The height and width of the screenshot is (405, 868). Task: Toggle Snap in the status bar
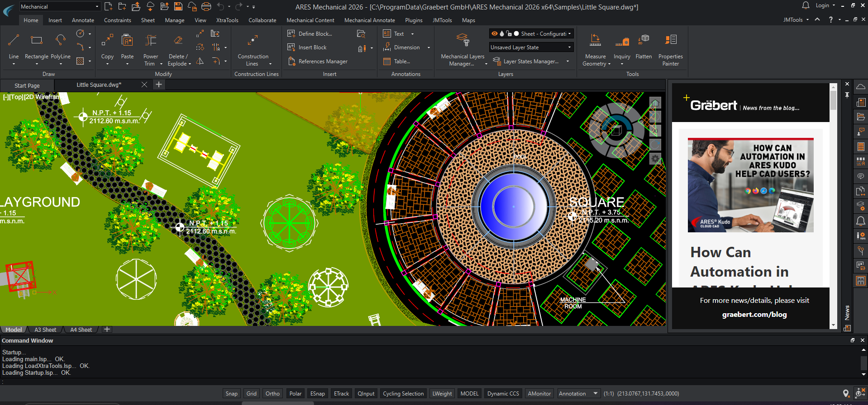click(231, 394)
